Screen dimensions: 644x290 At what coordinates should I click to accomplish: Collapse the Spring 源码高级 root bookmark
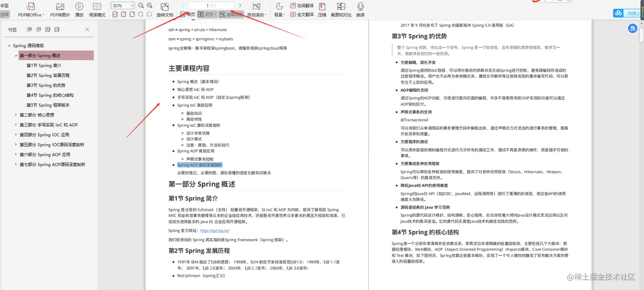pos(9,45)
